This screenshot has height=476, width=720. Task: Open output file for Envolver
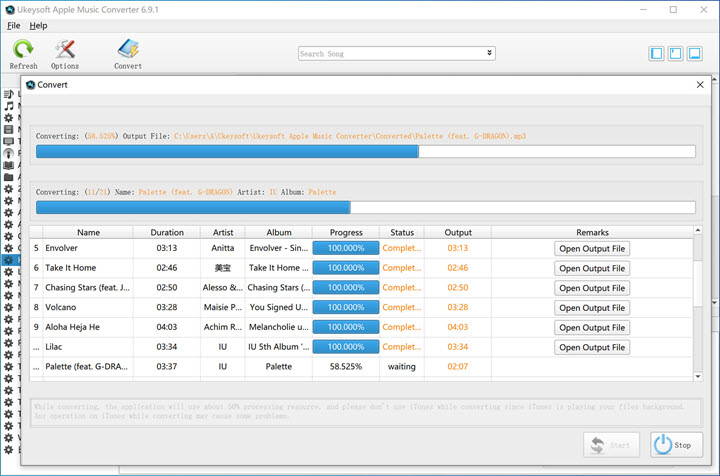[x=592, y=248]
